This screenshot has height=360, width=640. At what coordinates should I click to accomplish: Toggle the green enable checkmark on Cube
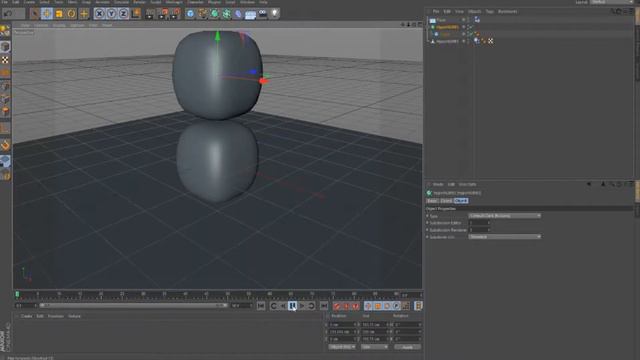click(x=470, y=34)
